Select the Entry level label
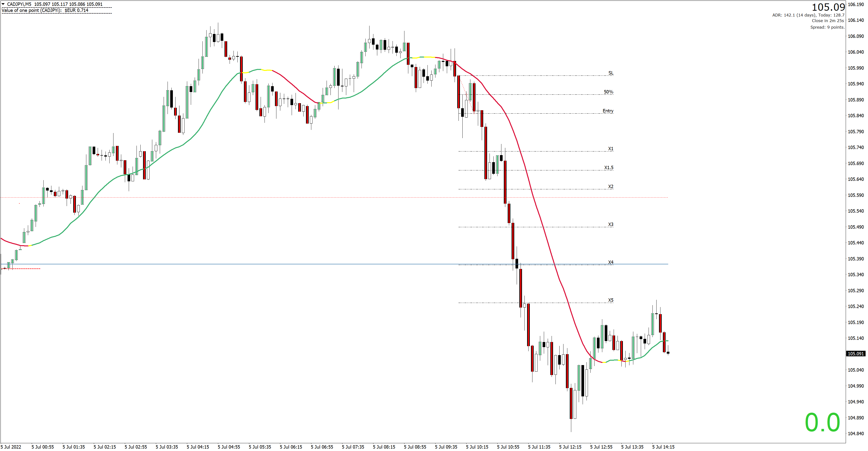The image size is (868, 451). [608, 111]
